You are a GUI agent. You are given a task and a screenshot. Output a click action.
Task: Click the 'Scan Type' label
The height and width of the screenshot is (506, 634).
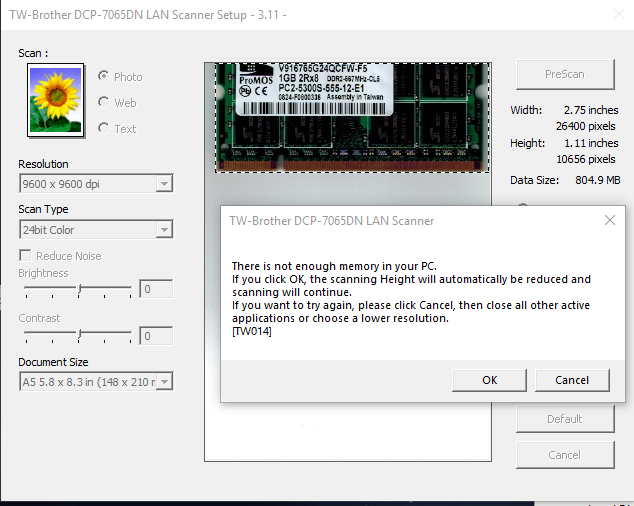(43, 209)
